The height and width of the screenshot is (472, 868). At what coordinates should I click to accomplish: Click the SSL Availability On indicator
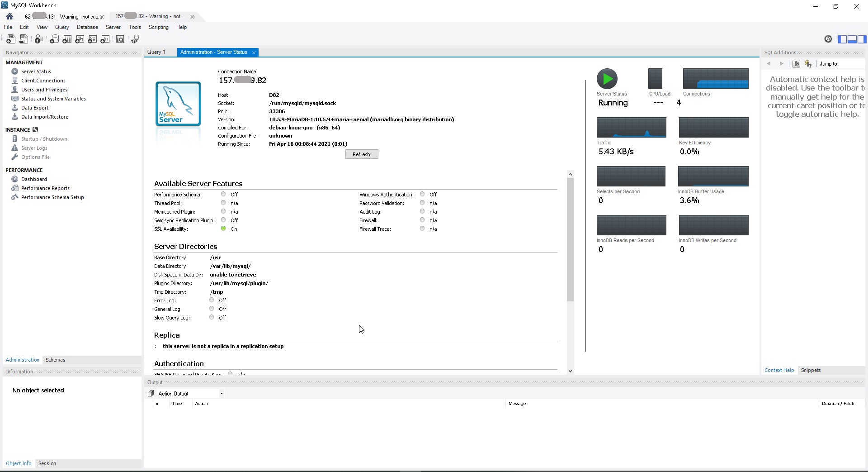(x=223, y=229)
